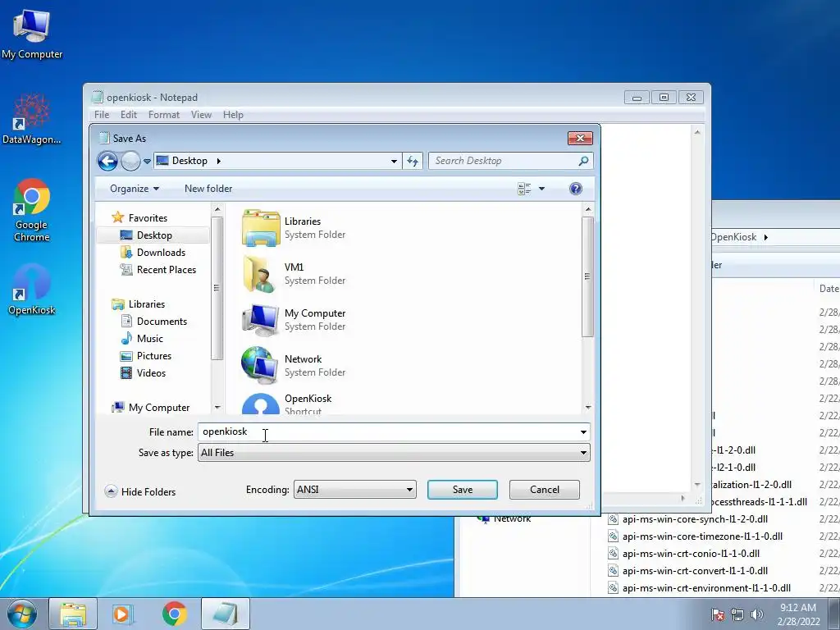Click My Computer desktop icon
Viewport: 840px width, 630px height.
point(32,34)
